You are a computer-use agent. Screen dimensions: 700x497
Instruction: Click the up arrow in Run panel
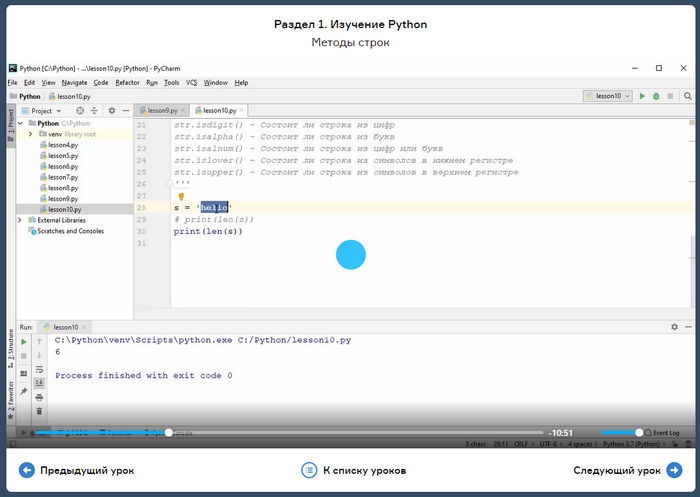pyautogui.click(x=39, y=341)
